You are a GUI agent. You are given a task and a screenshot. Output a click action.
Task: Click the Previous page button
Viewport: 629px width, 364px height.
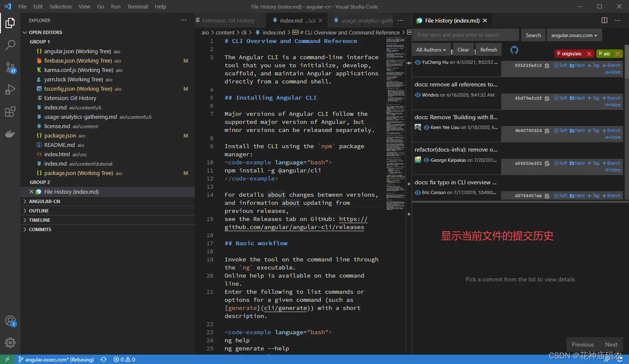[583, 344]
